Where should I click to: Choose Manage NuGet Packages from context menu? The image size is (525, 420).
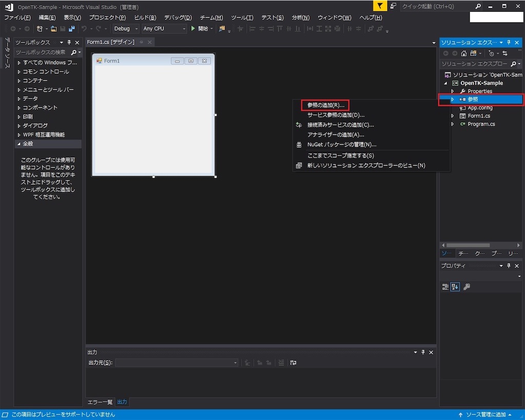click(x=341, y=144)
